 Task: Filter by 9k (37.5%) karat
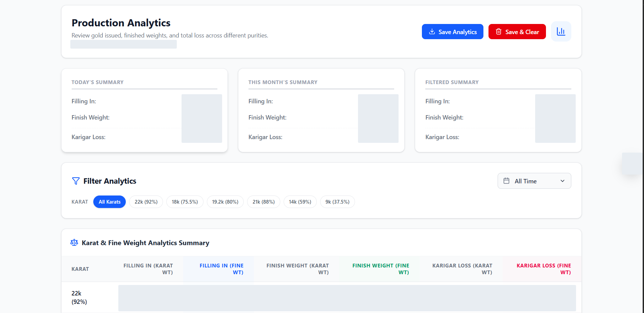click(x=337, y=202)
